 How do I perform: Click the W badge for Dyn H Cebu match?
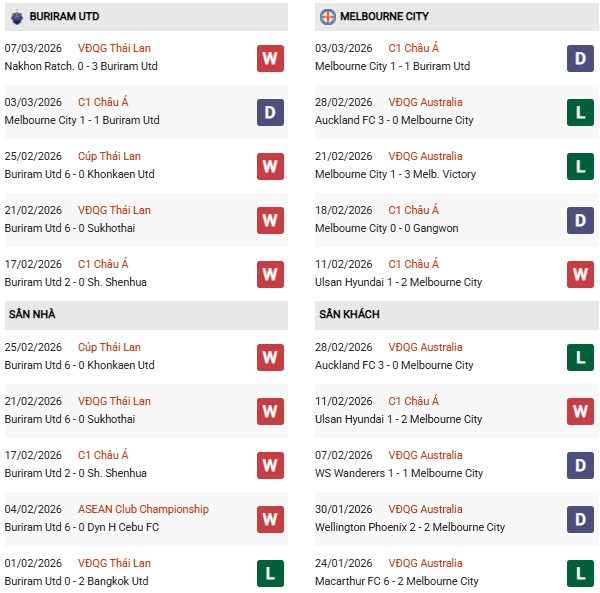(270, 519)
